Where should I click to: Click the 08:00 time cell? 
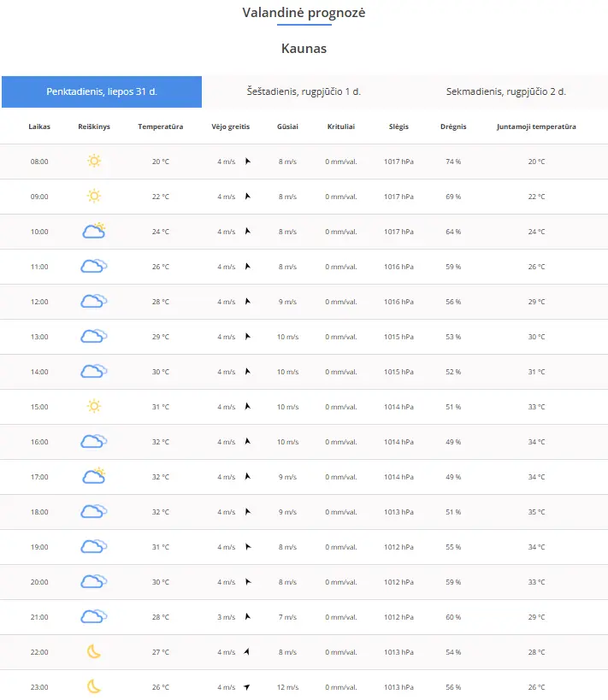(39, 162)
